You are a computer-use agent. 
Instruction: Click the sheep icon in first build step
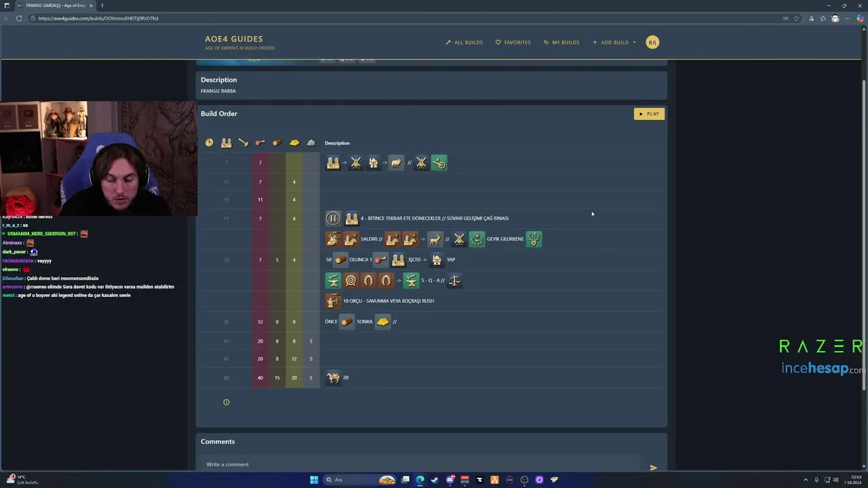(396, 163)
